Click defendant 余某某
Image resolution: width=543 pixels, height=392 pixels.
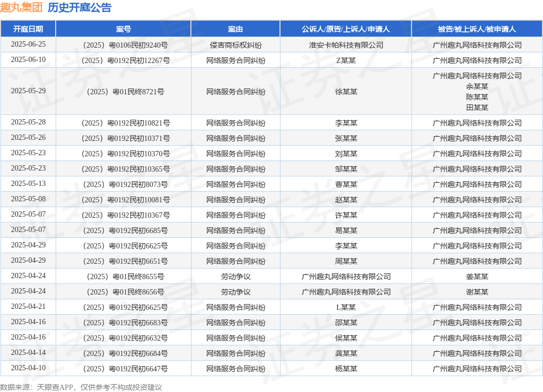(477, 86)
